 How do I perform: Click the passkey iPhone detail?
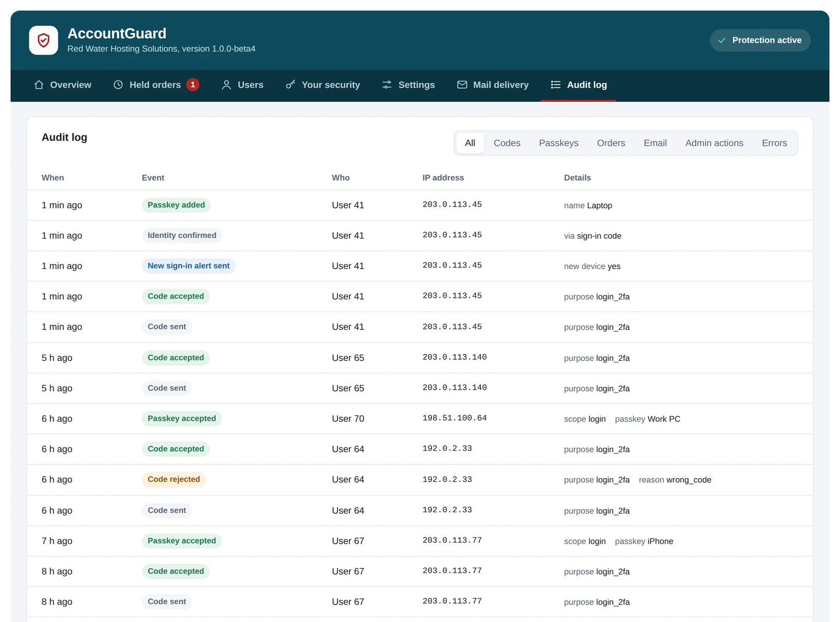click(644, 541)
